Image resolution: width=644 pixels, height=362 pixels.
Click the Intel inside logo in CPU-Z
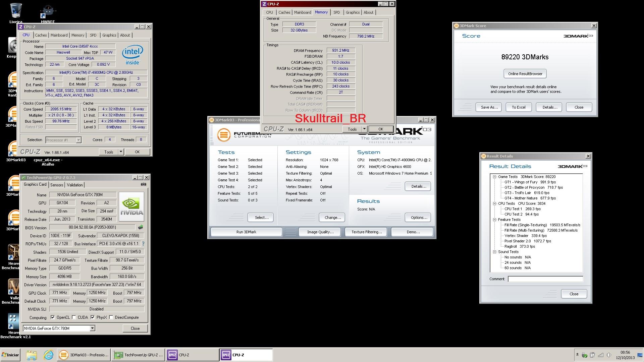tap(132, 55)
